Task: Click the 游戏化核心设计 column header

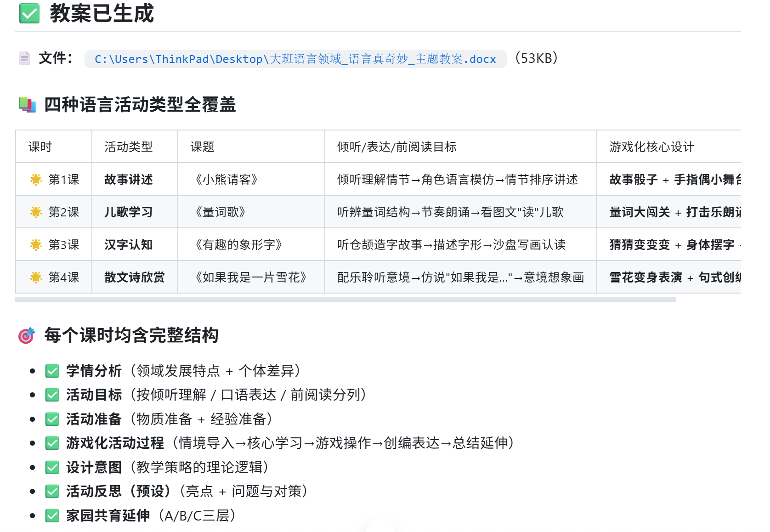Action: [669, 147]
